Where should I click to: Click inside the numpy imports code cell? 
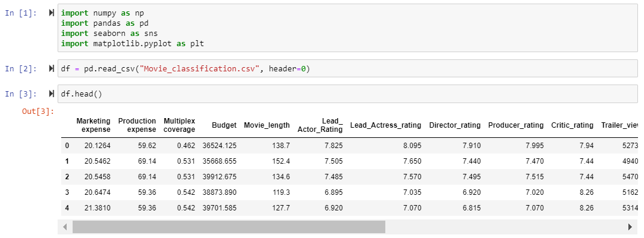(x=348, y=28)
